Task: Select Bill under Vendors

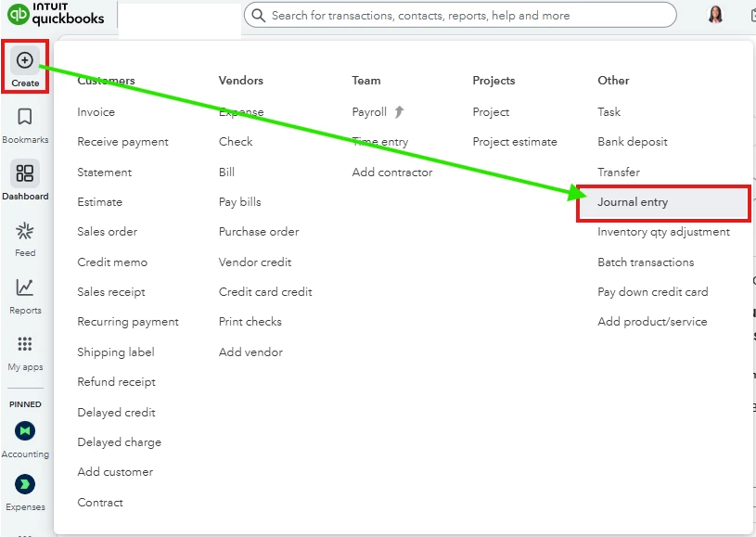Action: (226, 173)
